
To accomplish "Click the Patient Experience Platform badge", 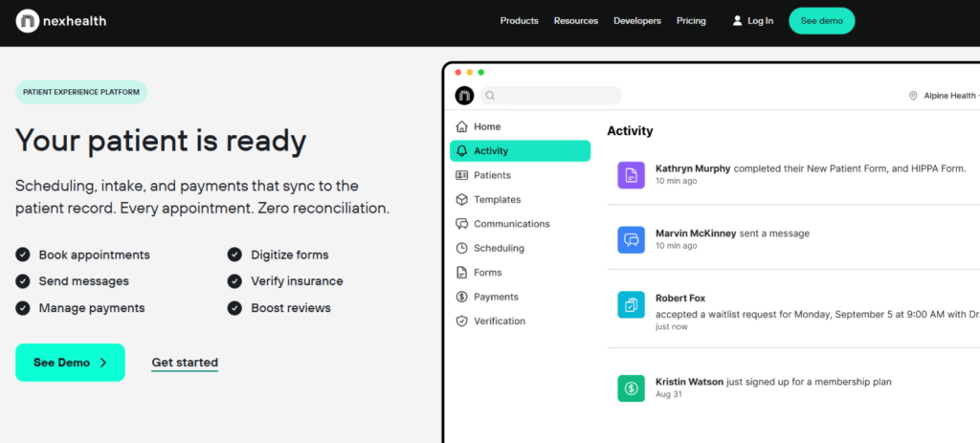I will 81,92.
